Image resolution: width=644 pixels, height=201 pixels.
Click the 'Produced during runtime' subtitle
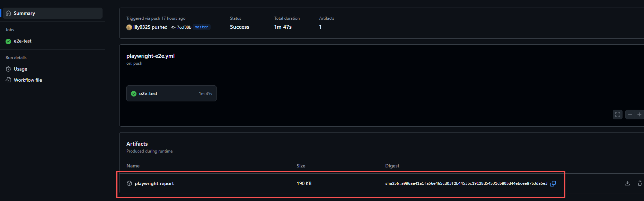150,151
